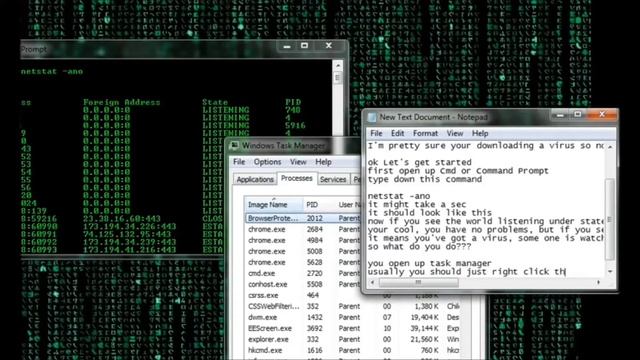Open Format menu in Notepad
This screenshot has width=640, height=360.
click(425, 133)
